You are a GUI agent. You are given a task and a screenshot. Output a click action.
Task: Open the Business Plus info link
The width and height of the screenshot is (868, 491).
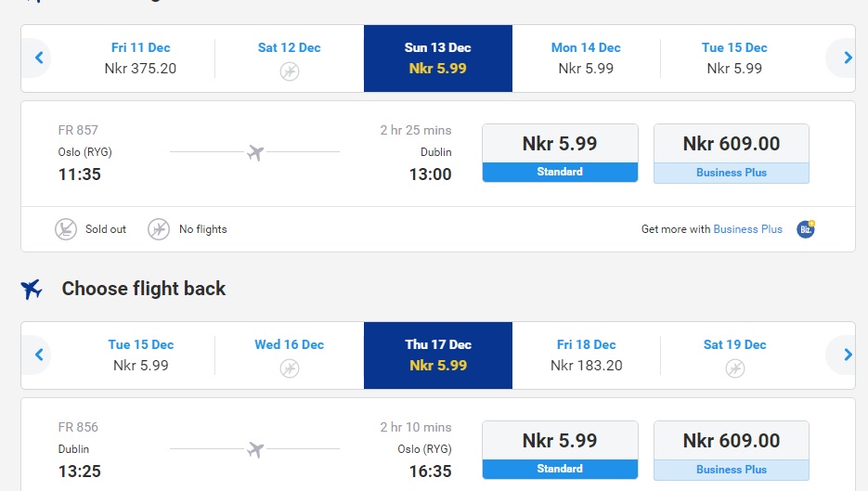click(747, 229)
